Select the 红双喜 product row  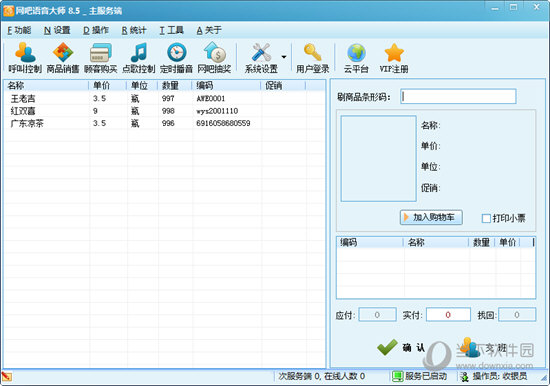click(x=165, y=111)
